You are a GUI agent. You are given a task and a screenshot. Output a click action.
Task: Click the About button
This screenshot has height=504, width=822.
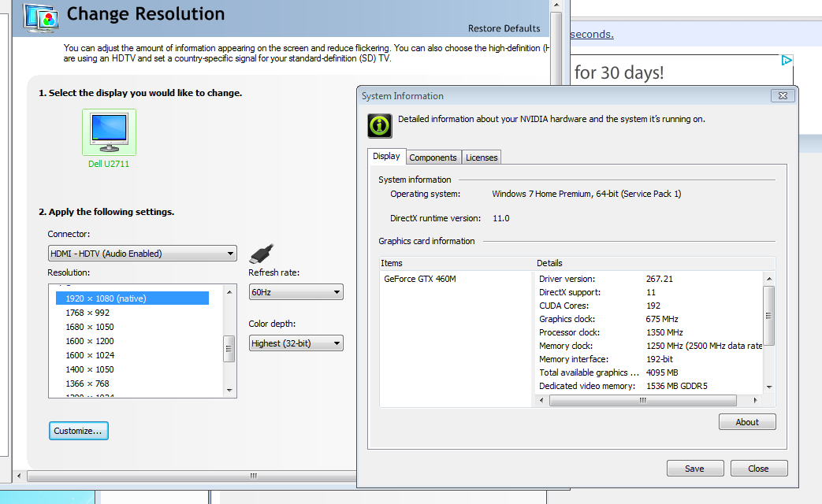747,422
